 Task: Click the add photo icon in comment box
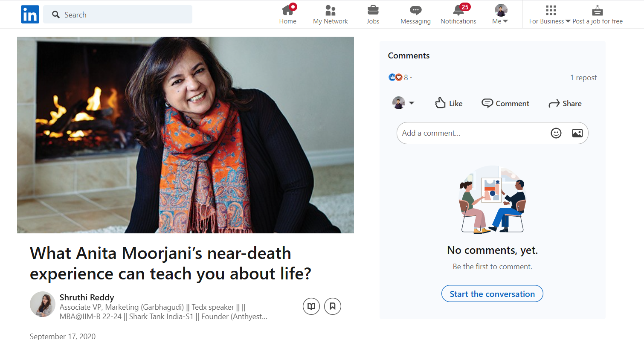pos(577,133)
